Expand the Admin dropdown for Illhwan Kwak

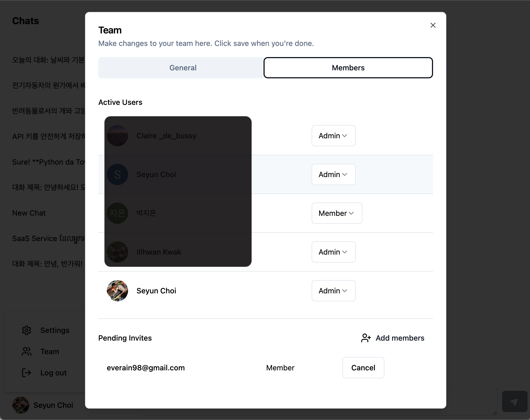pos(333,252)
